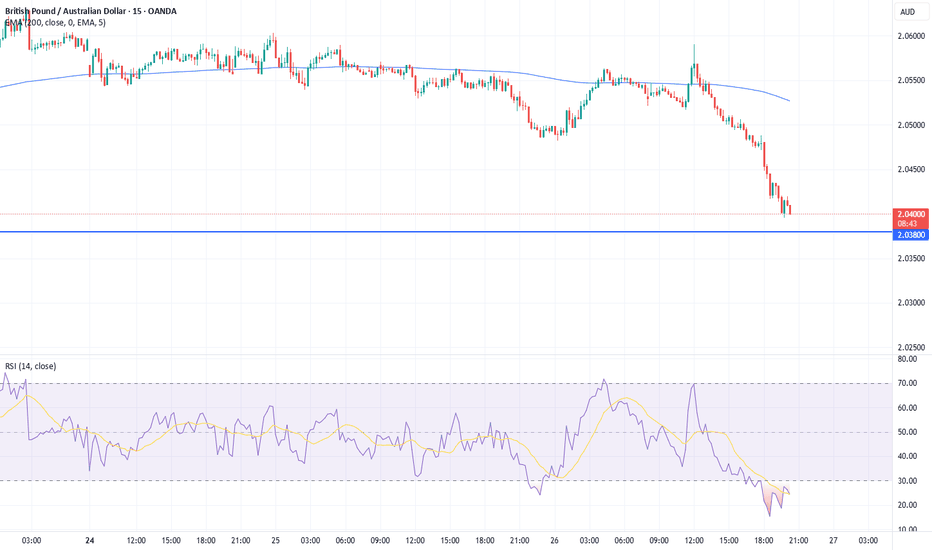
Task: Click the 70.00 RSI scale label
Action: (x=907, y=384)
